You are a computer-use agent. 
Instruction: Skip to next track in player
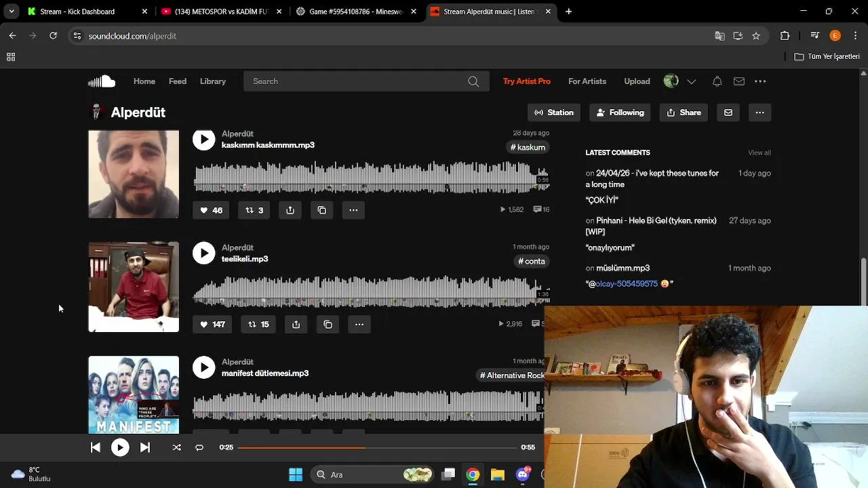[x=145, y=447]
